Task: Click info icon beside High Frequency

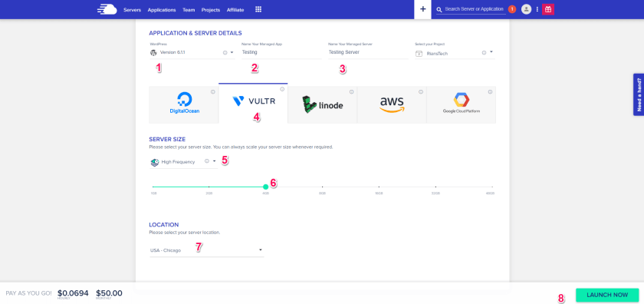Action: pos(206,161)
